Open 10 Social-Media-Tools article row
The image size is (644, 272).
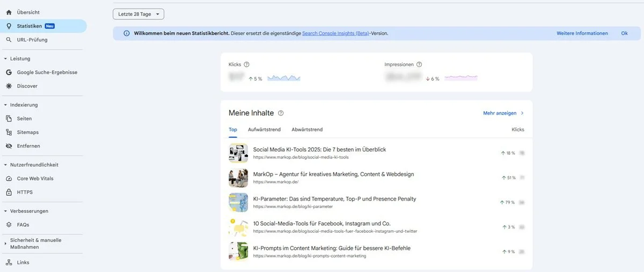(x=376, y=227)
